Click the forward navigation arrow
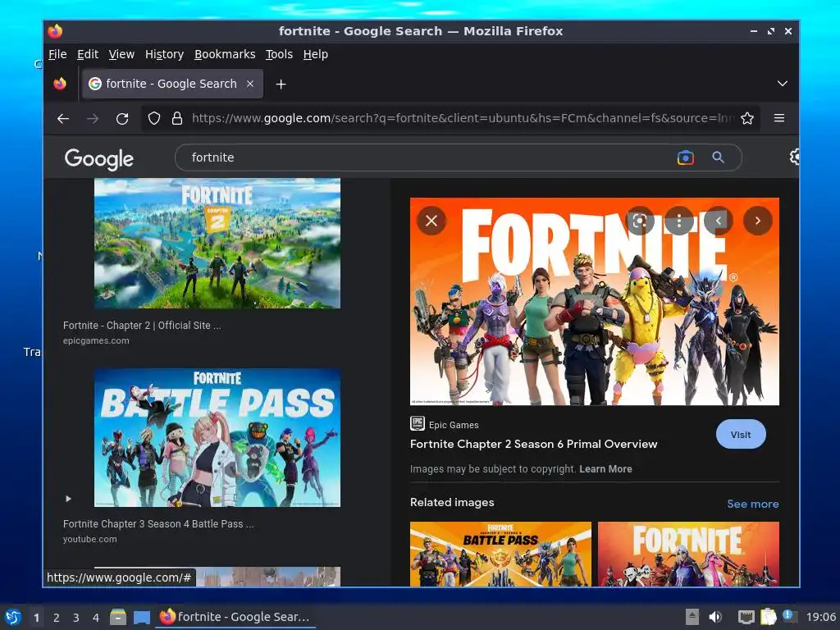 coord(93,118)
